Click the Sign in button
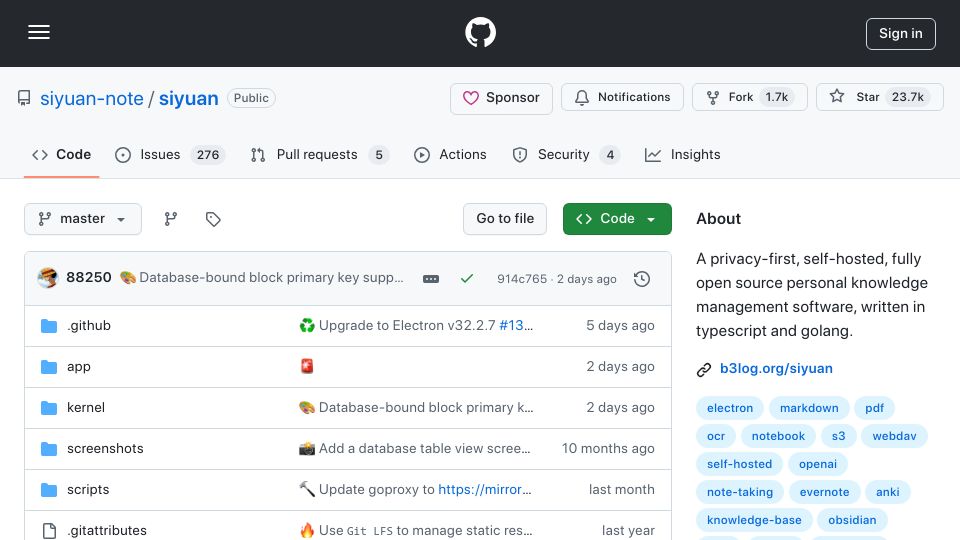This screenshot has height=540, width=960. (901, 34)
